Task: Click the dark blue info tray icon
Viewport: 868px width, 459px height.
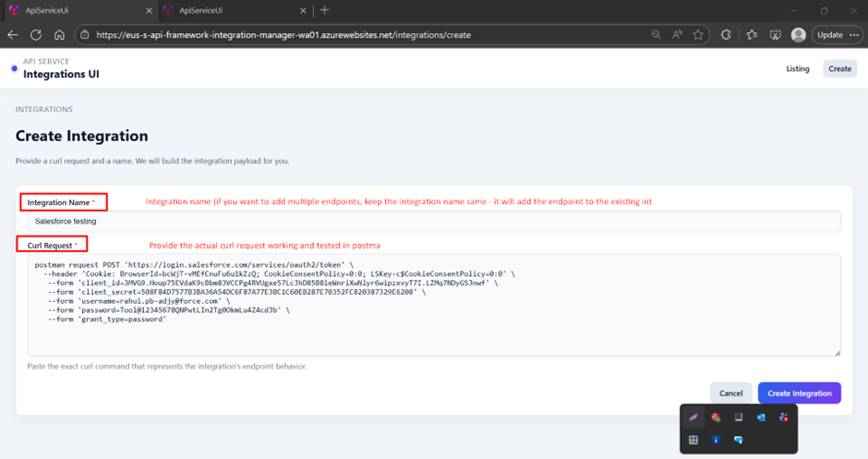Action: (x=716, y=440)
